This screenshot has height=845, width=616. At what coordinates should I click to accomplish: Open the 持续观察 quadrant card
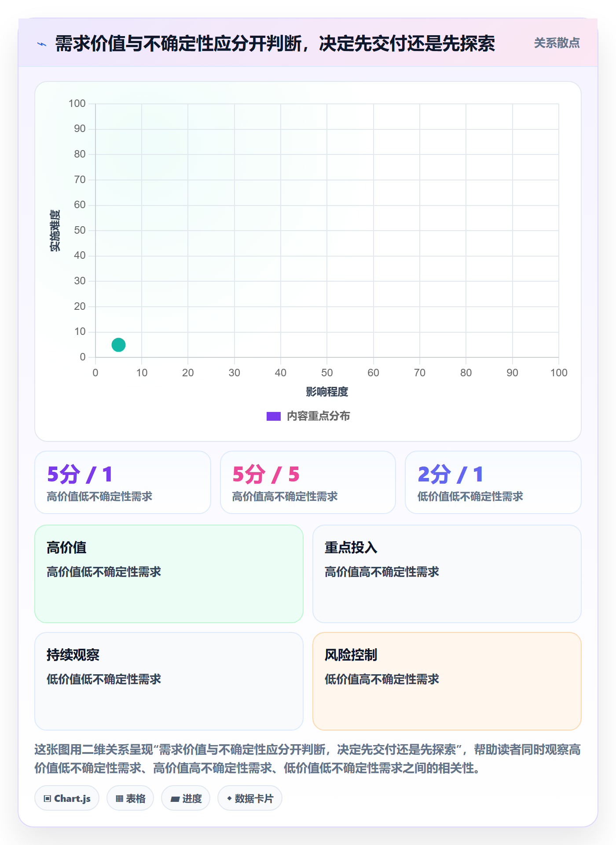pos(169,681)
